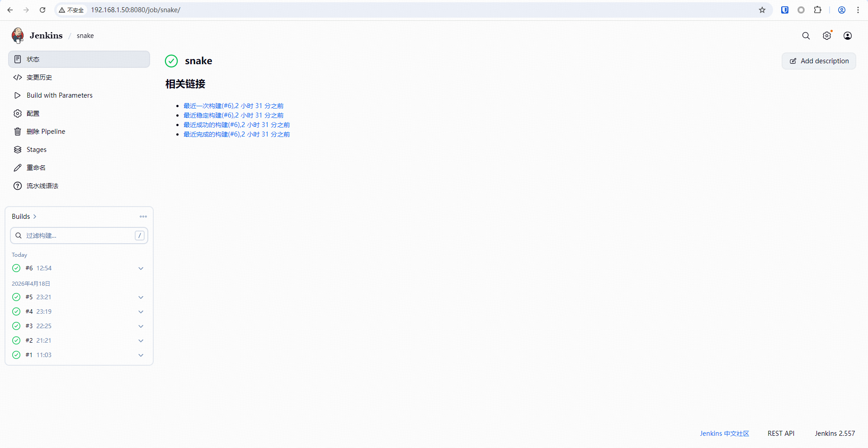868x448 pixels.
Task: Open 变更历史 in the sidebar
Action: 79,77
